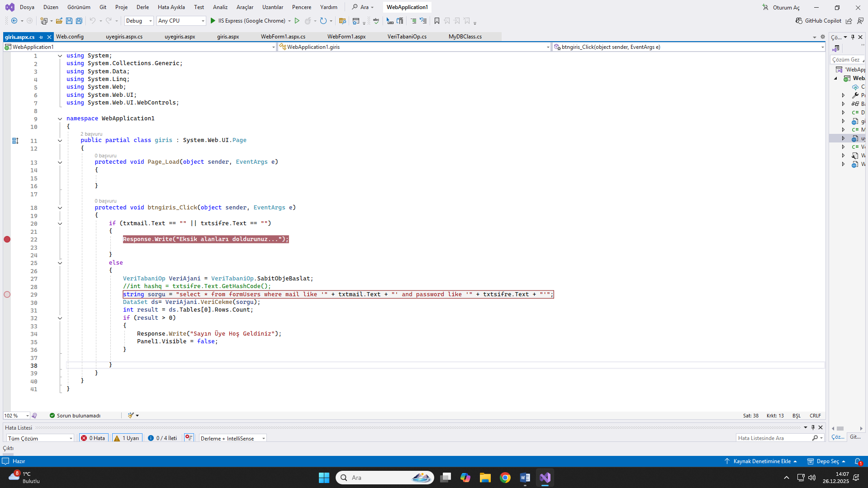Viewport: 868px width, 488px height.
Task: Open the notifications bell in status bar
Action: (858, 461)
